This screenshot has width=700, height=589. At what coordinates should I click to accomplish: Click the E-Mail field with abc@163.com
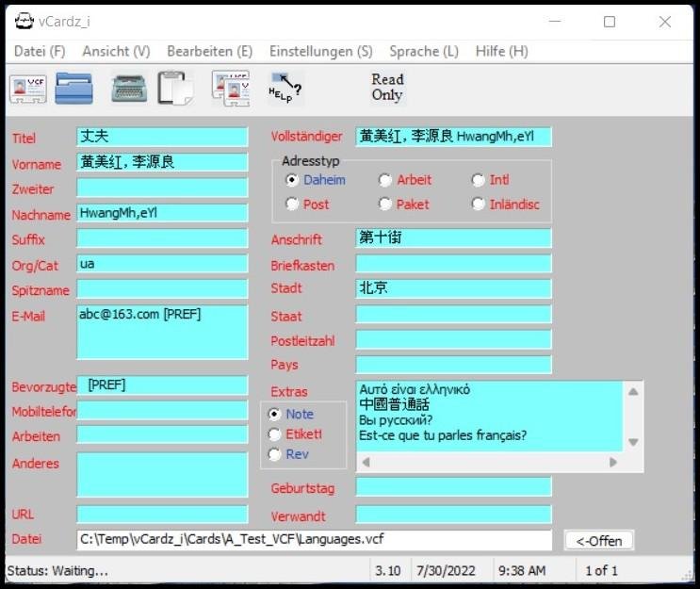pyautogui.click(x=162, y=333)
